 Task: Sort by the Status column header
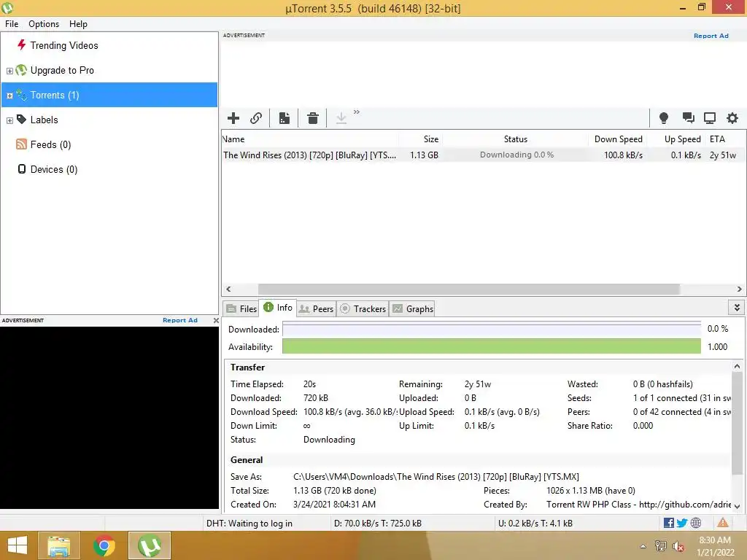(516, 139)
